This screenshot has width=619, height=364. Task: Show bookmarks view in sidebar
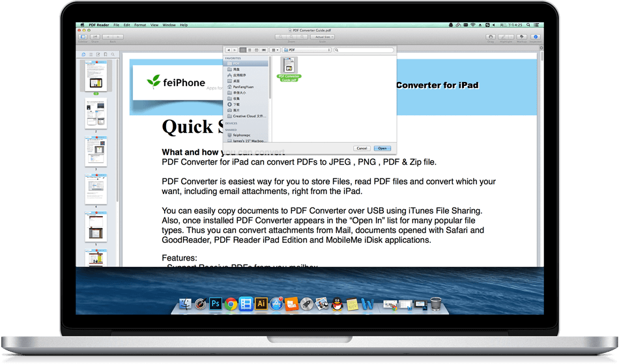tap(106, 55)
